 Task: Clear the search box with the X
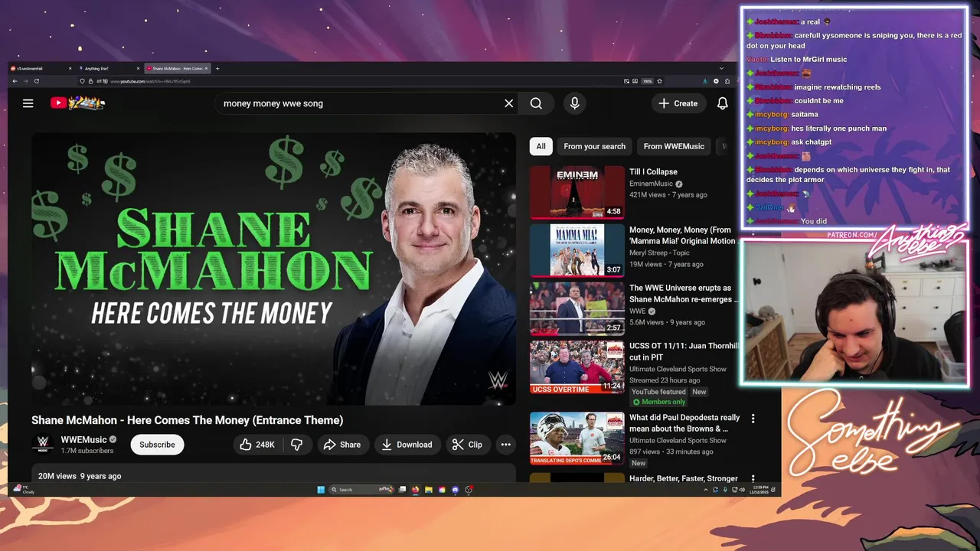508,103
